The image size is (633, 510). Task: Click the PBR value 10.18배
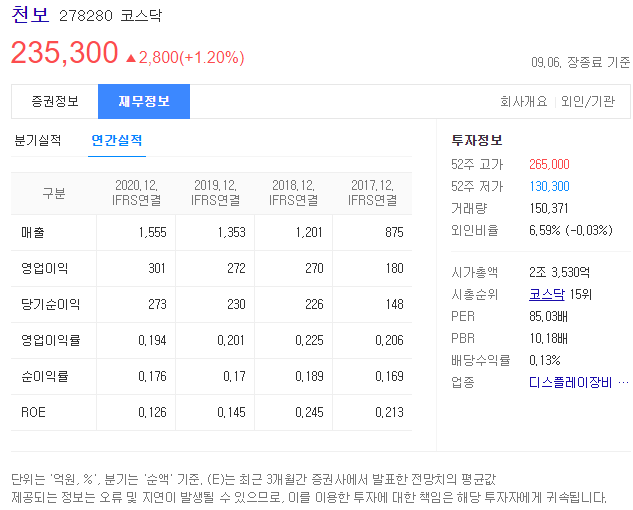(548, 338)
